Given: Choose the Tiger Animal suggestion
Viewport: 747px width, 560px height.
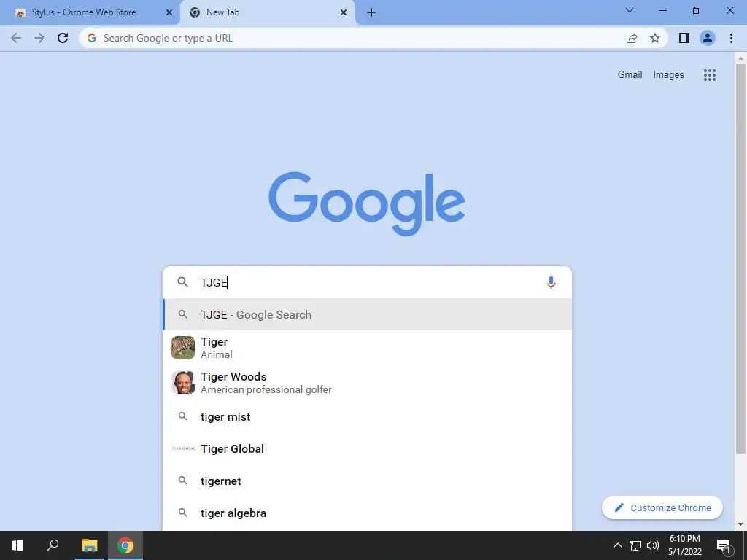Looking at the screenshot, I should pos(368,348).
